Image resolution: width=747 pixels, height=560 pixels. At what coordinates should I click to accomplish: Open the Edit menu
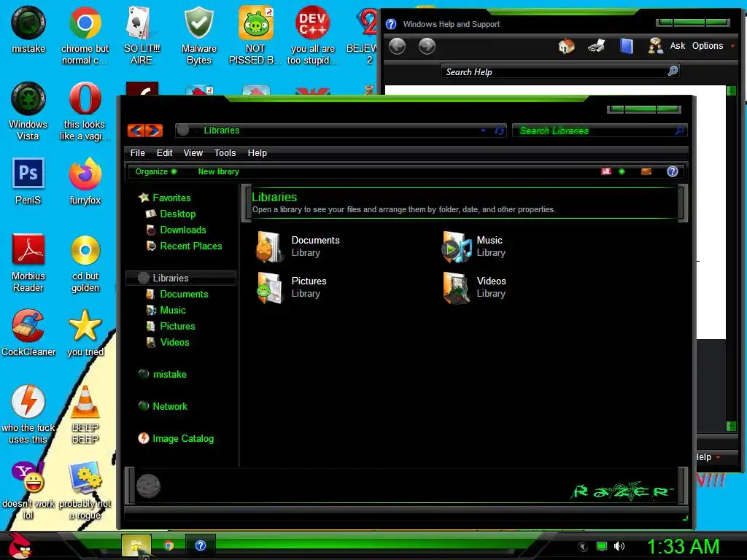[164, 153]
